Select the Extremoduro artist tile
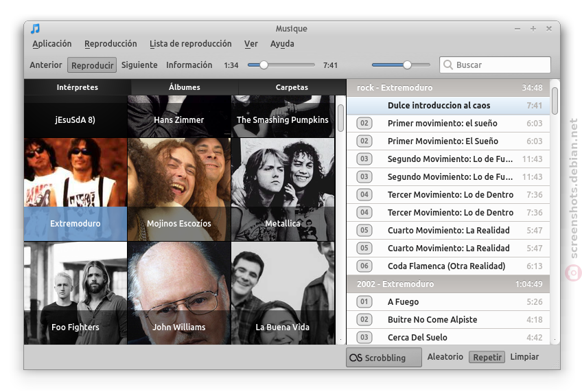Viewport: 582px width, 392px height. pyautogui.click(x=75, y=189)
